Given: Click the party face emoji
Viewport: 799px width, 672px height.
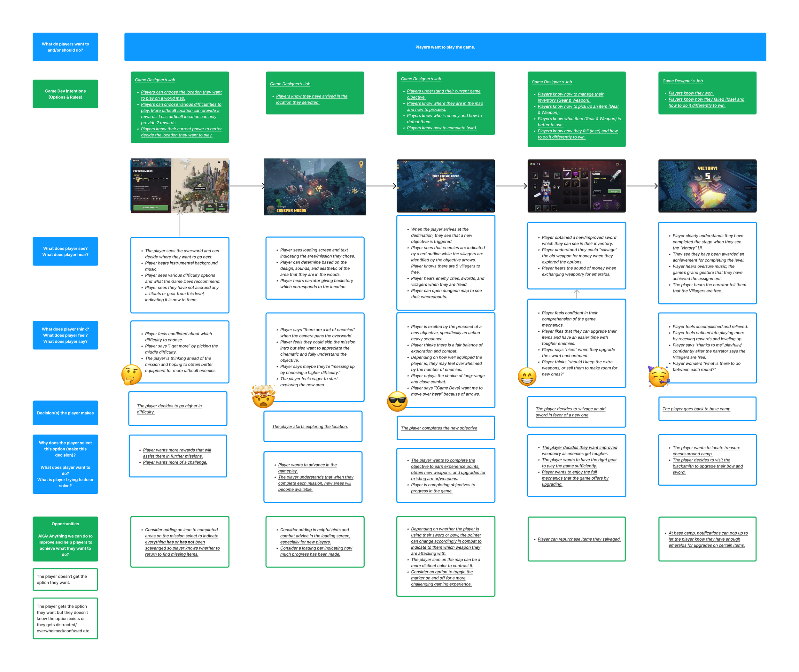Looking at the screenshot, I should pyautogui.click(x=659, y=377).
